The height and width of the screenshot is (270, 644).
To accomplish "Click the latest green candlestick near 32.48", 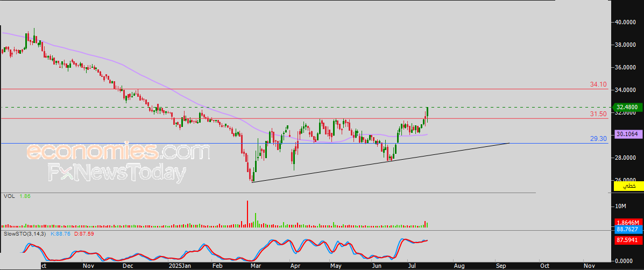I will [x=428, y=112].
